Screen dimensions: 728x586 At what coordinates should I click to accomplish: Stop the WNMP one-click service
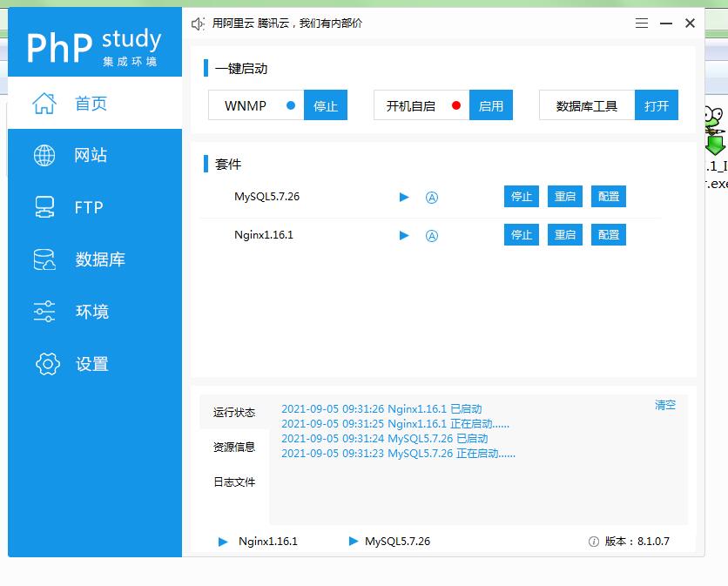[x=326, y=105]
